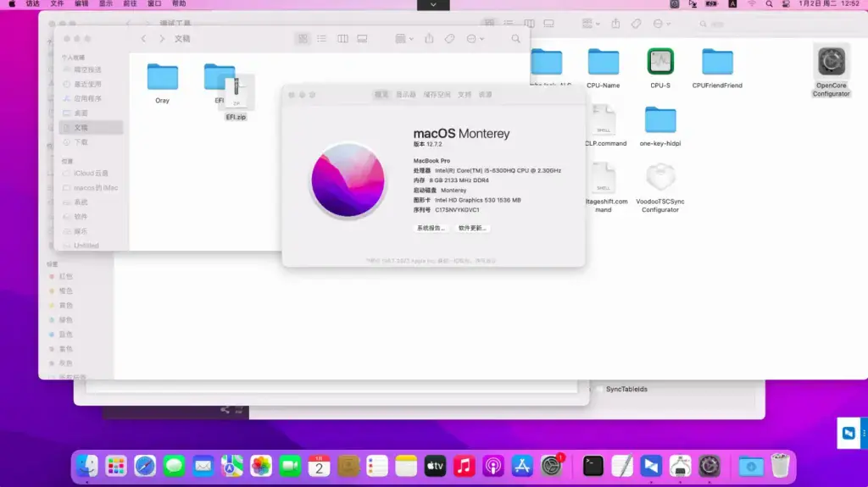The height and width of the screenshot is (487, 868).
Task: Open the Oray folder in 文稿 window
Action: tap(162, 77)
